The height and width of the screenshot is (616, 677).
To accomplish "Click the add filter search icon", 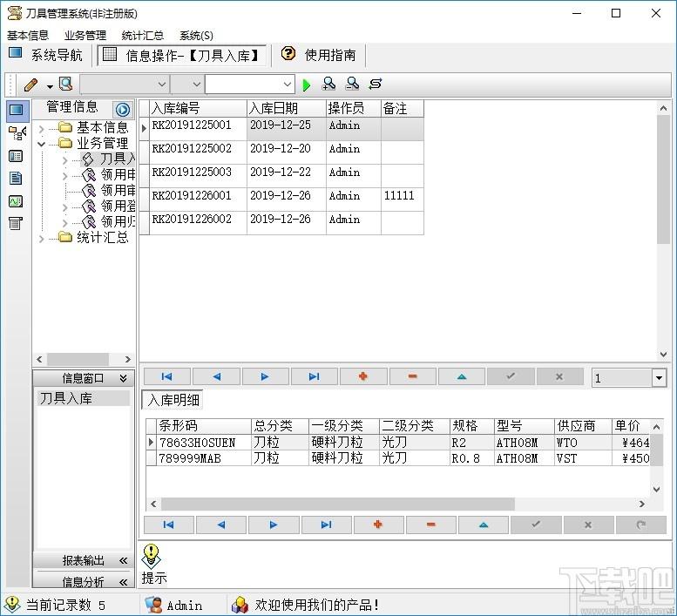I will tap(329, 84).
